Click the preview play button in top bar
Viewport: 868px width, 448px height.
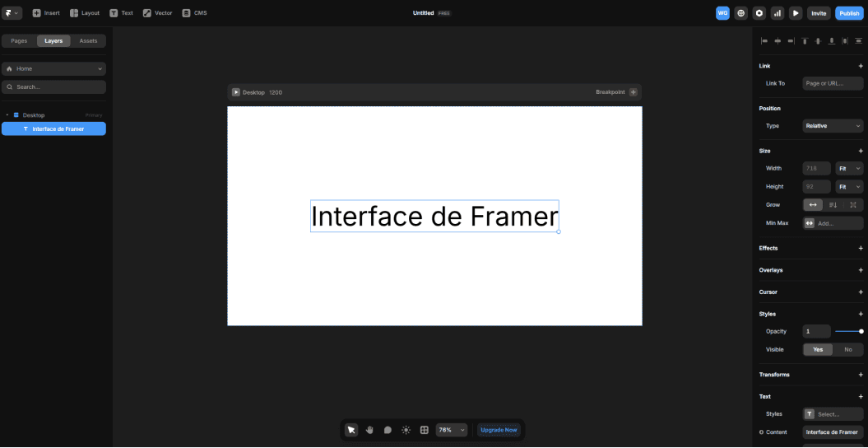(796, 13)
